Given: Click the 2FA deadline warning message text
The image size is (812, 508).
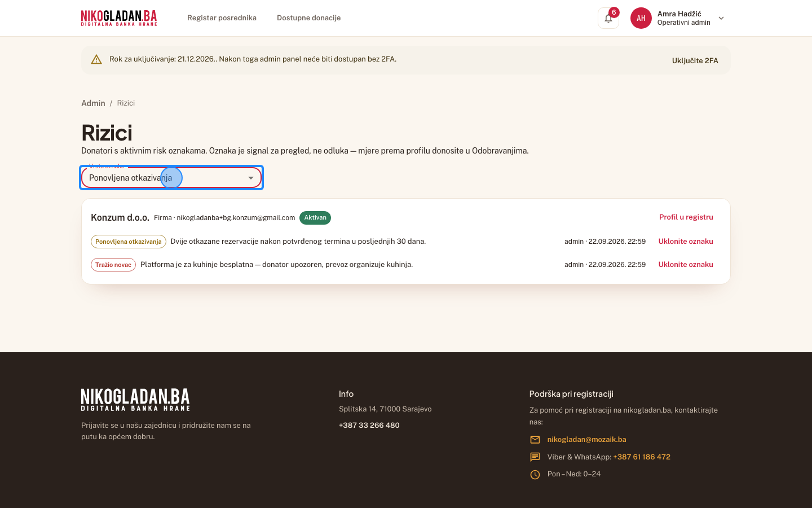Looking at the screenshot, I should coord(253,59).
